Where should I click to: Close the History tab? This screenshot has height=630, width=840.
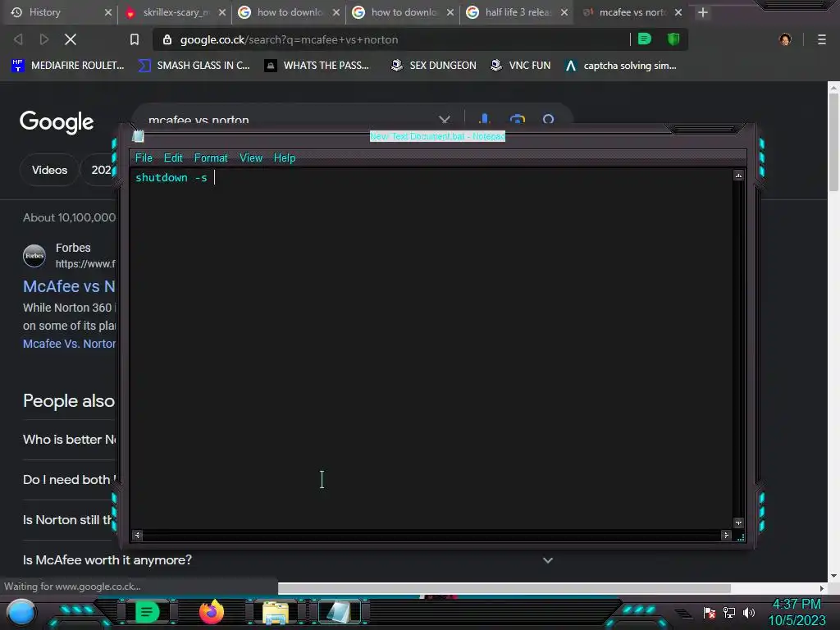click(107, 12)
